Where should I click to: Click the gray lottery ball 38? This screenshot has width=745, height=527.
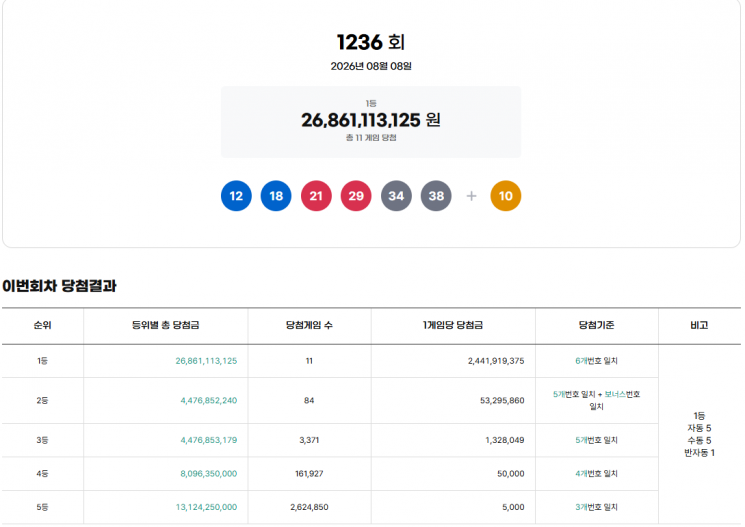click(436, 196)
